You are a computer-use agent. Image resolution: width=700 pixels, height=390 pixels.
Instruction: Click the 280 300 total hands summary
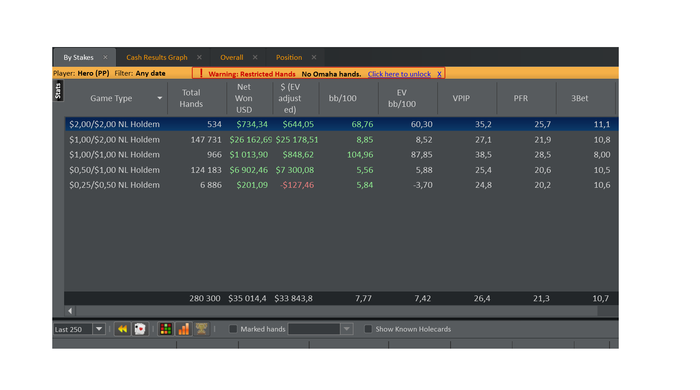pyautogui.click(x=204, y=299)
